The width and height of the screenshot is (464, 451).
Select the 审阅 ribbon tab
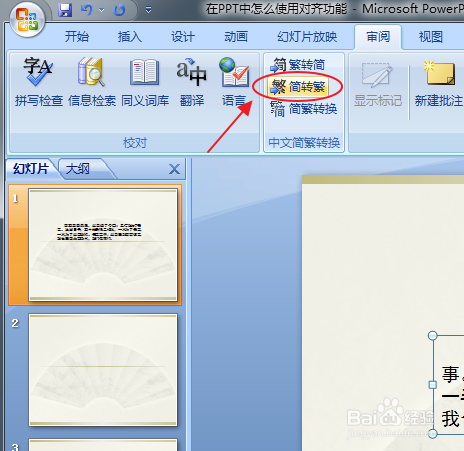pyautogui.click(x=378, y=37)
